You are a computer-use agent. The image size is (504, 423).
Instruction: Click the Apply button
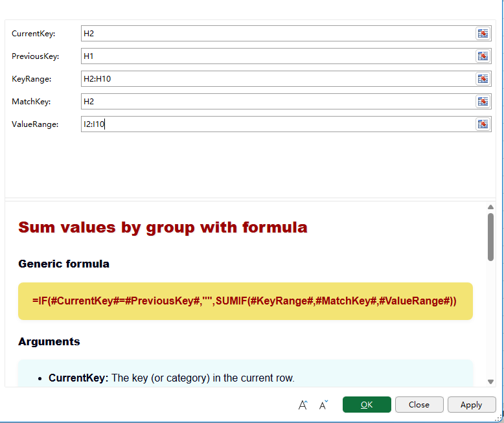471,405
